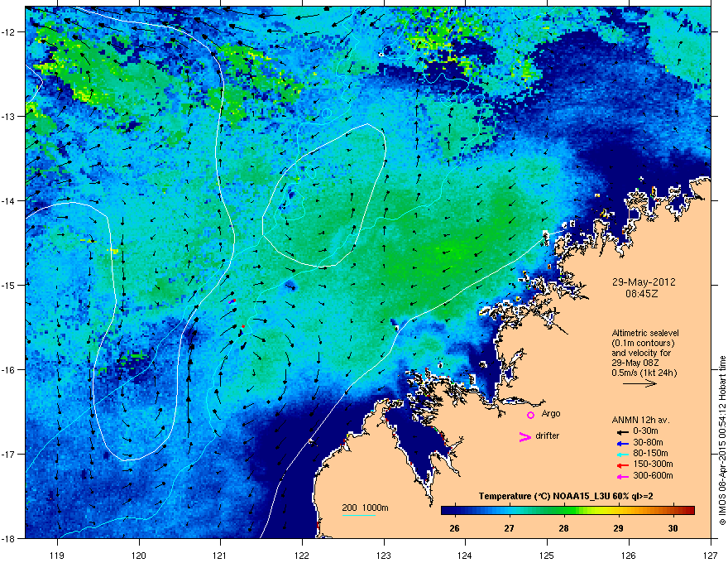728x563 pixels.
Task: Click the latitude axis label -16
Action: click(9, 369)
